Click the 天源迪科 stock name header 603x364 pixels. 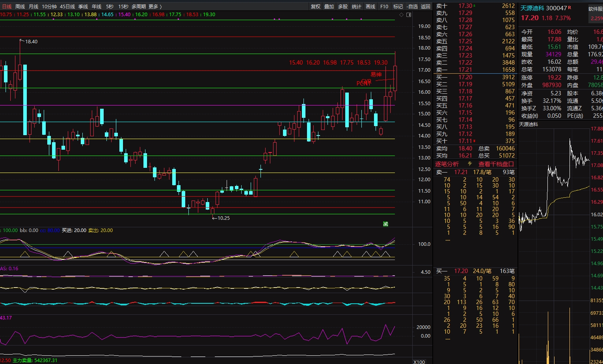(532, 8)
